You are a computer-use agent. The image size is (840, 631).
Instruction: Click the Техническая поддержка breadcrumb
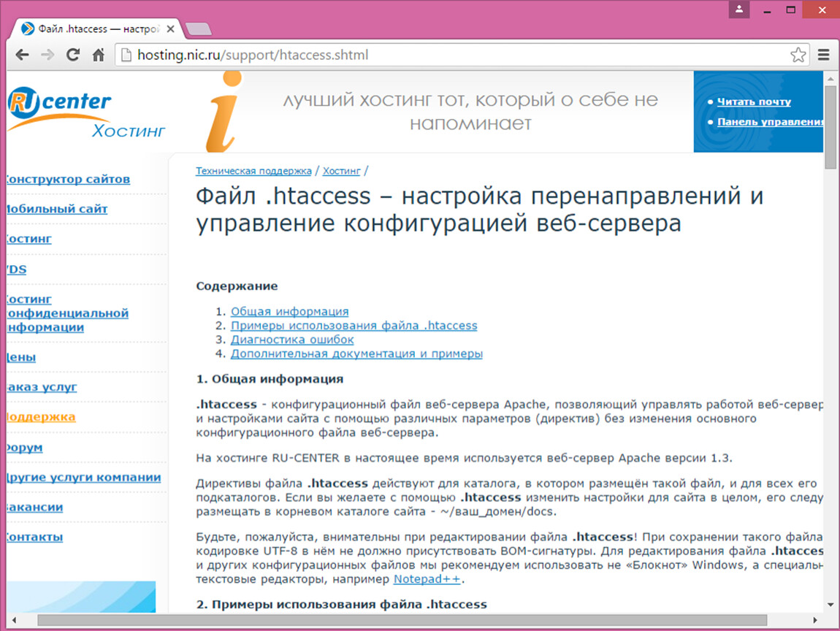click(x=253, y=171)
